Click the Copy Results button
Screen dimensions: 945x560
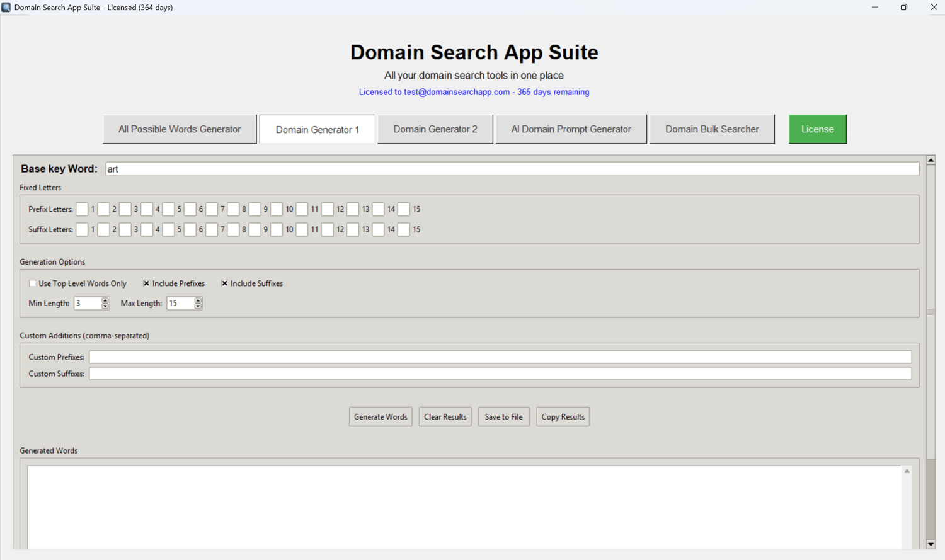coord(563,417)
